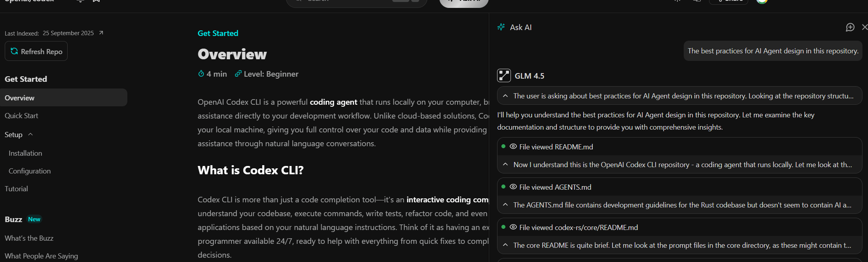The width and height of the screenshot is (868, 262).
Task: Collapse the 'core README is quite brief' block
Action: [505, 245]
